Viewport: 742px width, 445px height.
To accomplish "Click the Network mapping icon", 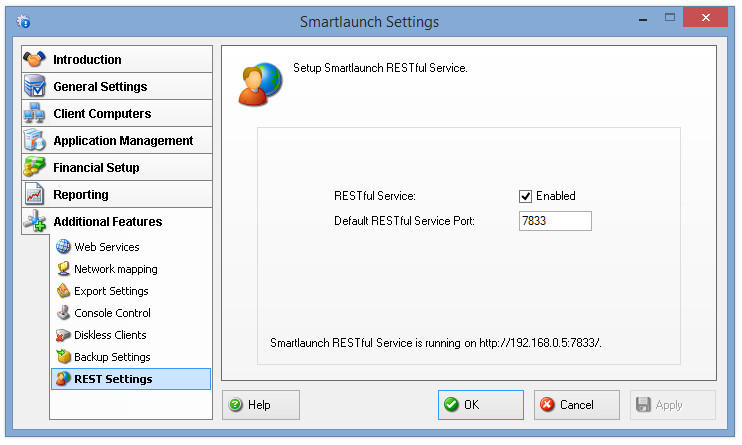I will pos(63,269).
